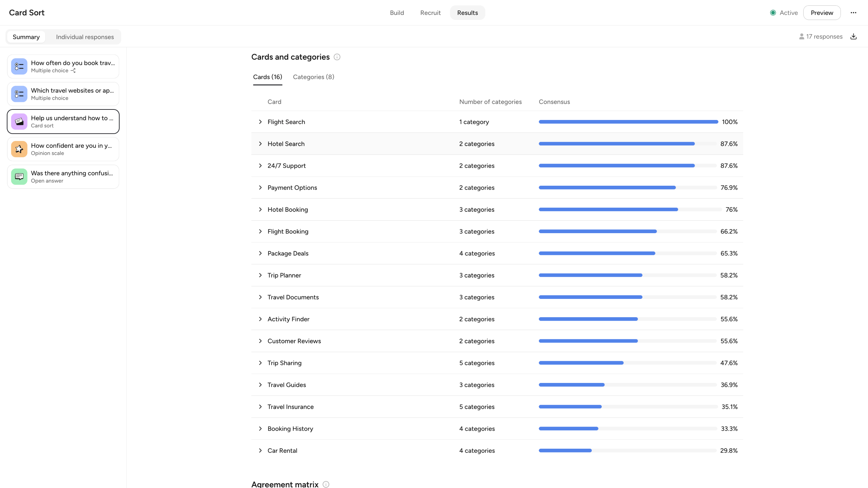The width and height of the screenshot is (868, 488).
Task: Click the green Active status indicator
Action: click(773, 13)
